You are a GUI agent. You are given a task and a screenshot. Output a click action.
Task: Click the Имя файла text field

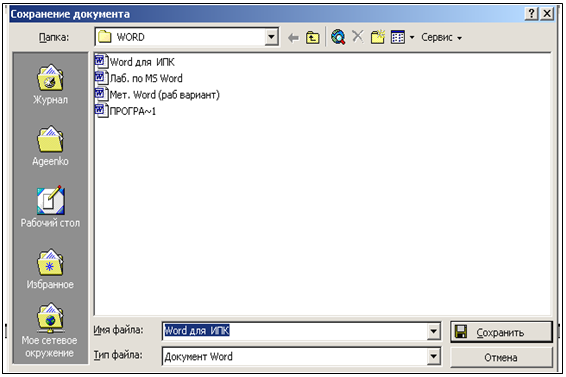tap(295, 331)
